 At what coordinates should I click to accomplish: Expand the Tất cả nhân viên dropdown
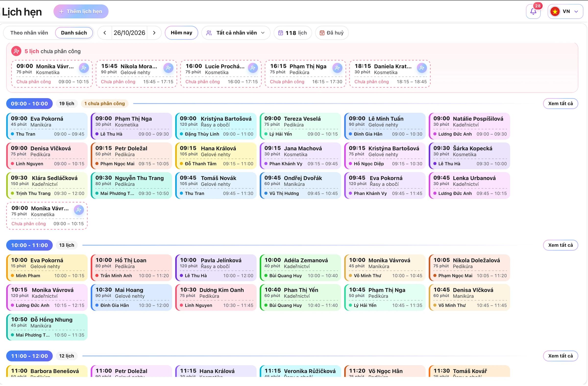click(x=236, y=33)
